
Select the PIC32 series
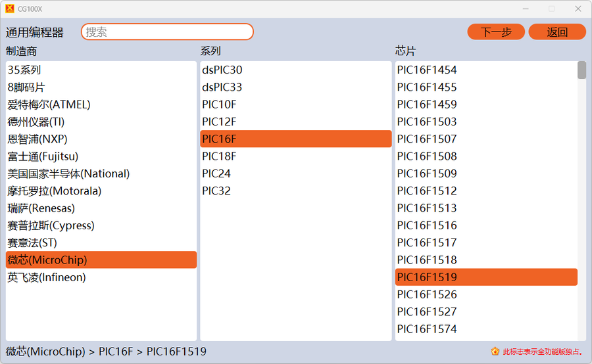point(216,191)
